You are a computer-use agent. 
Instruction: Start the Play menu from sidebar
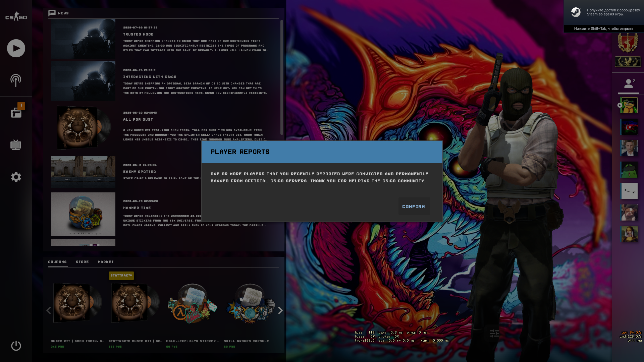click(16, 48)
